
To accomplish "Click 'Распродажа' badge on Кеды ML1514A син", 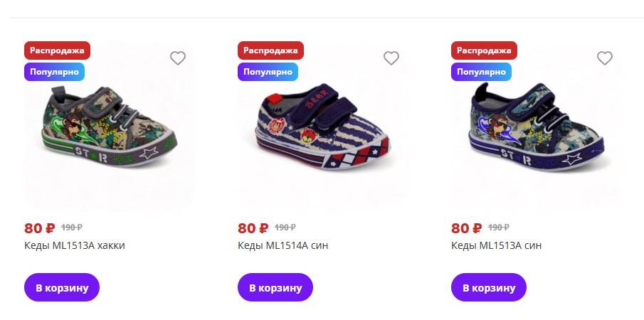I will (270, 50).
